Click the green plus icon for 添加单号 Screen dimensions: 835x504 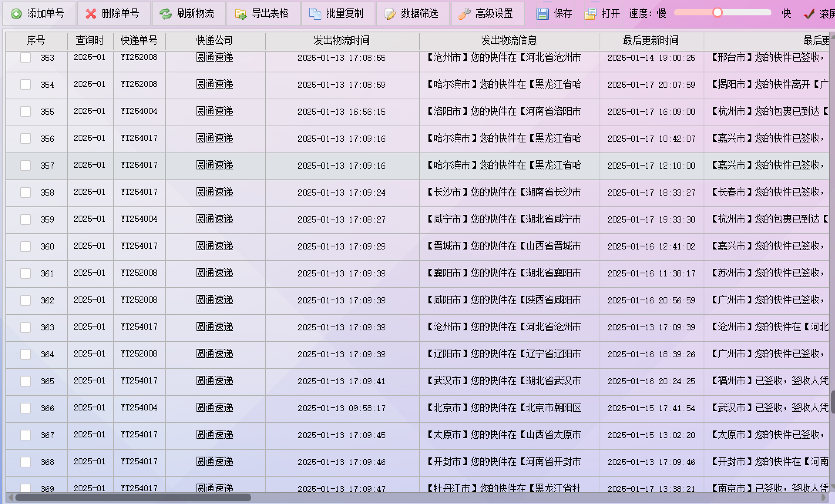[x=16, y=14]
